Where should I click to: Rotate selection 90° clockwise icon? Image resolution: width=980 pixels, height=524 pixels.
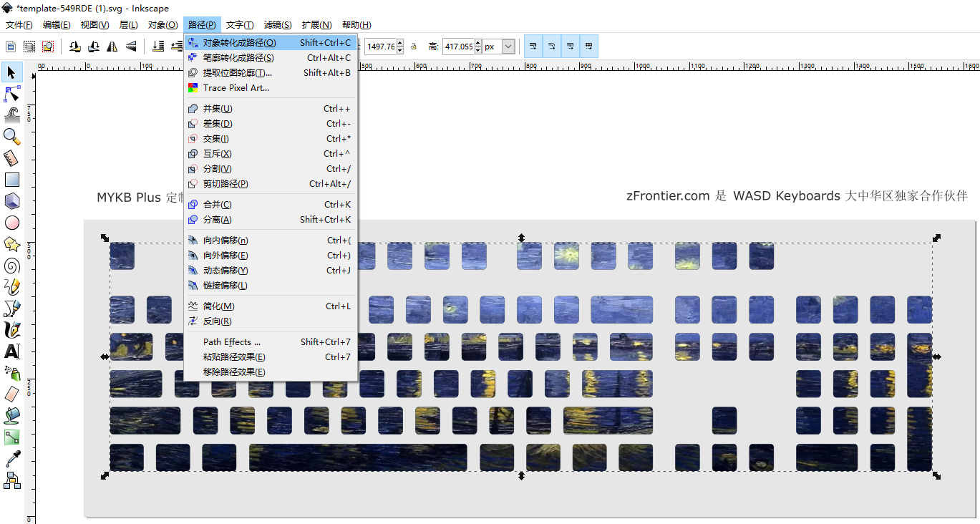tap(93, 47)
